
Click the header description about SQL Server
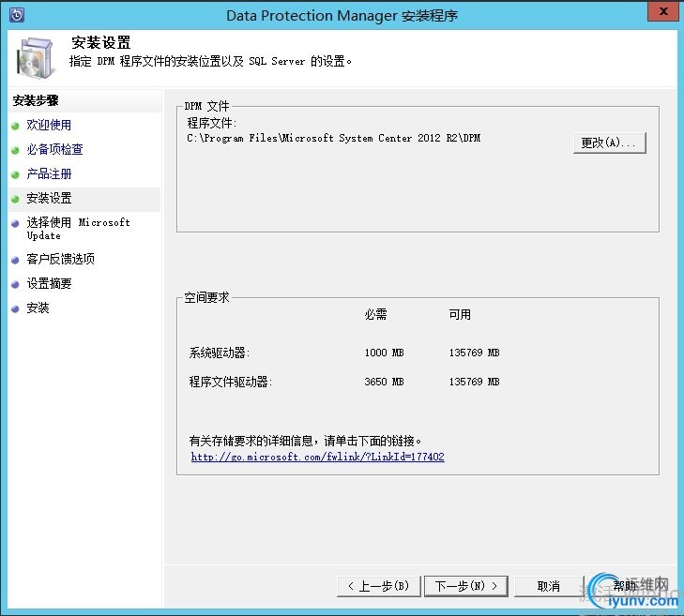pos(210,61)
